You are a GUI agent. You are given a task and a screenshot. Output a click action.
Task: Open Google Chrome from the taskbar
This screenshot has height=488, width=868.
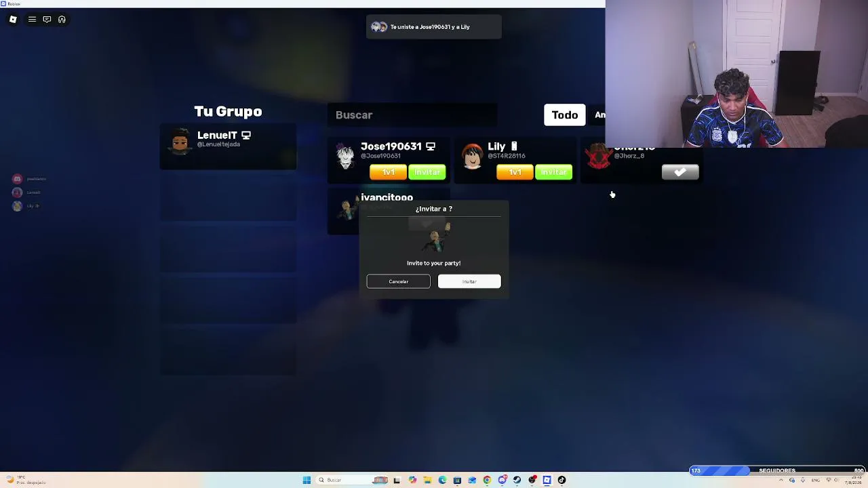point(487,481)
